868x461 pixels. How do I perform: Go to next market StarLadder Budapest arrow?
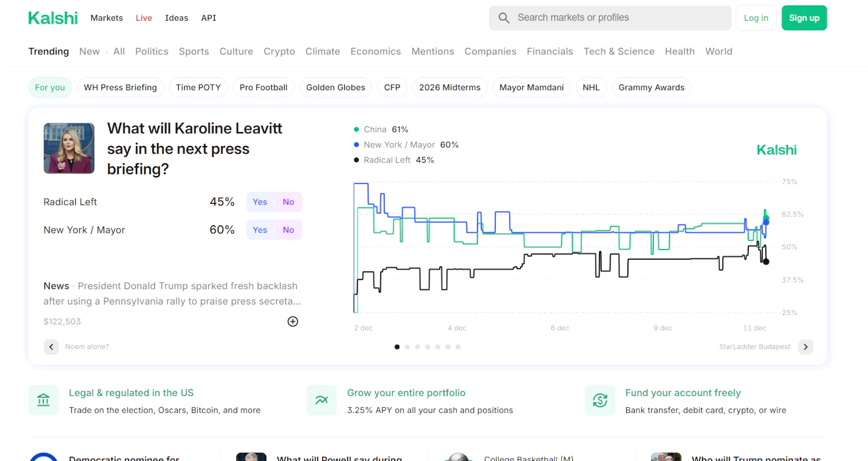pyautogui.click(x=806, y=347)
